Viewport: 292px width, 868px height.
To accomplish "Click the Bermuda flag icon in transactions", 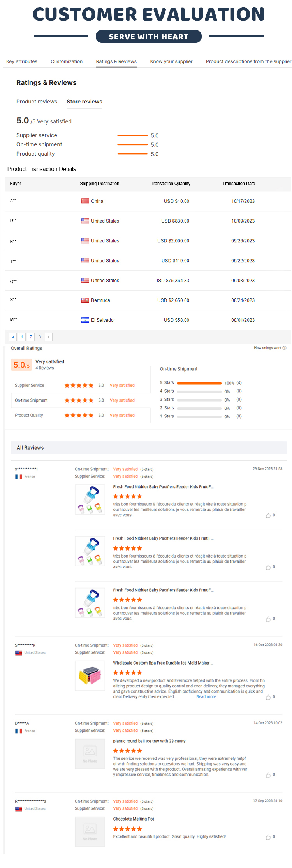I will (x=85, y=300).
